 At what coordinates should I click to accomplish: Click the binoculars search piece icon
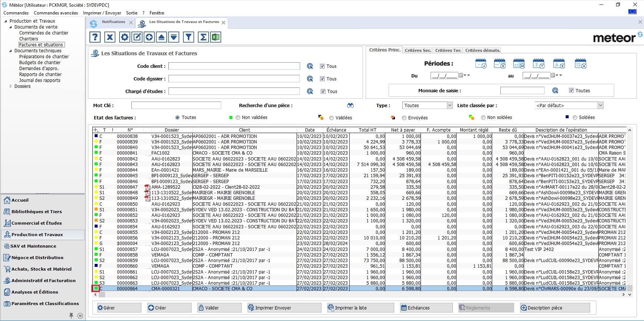pos(350,106)
